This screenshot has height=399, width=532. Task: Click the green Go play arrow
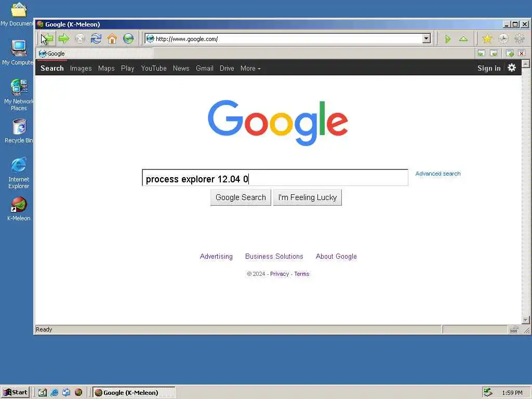(447, 39)
